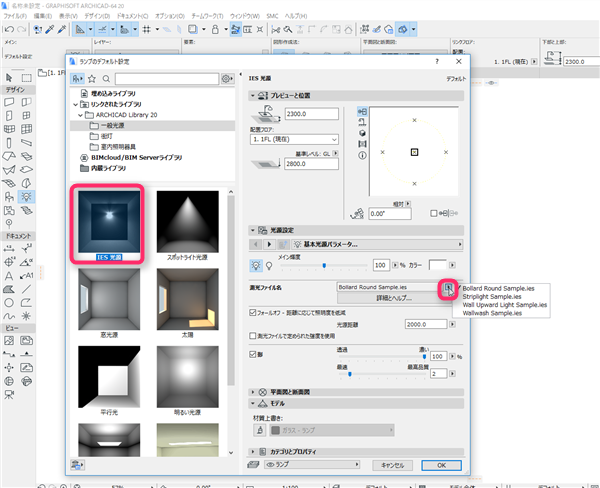
Task: Enable 測光ファイルで定められた強度を使用 checkbox
Action: pos(253,336)
